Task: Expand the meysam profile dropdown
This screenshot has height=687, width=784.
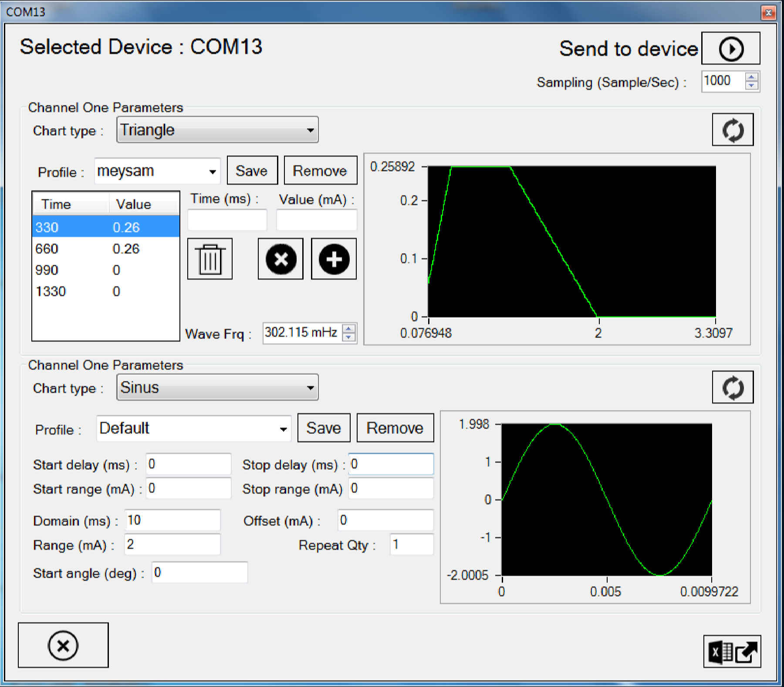Action: (x=212, y=172)
